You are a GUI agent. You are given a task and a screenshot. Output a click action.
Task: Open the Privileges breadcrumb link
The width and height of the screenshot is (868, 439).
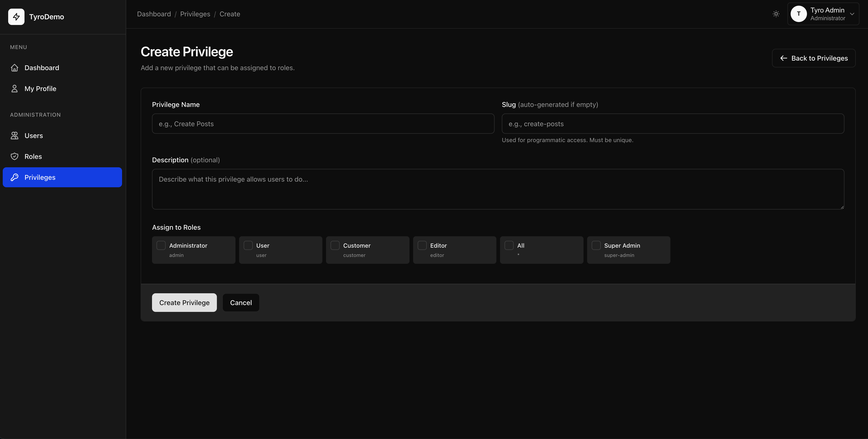tap(195, 14)
